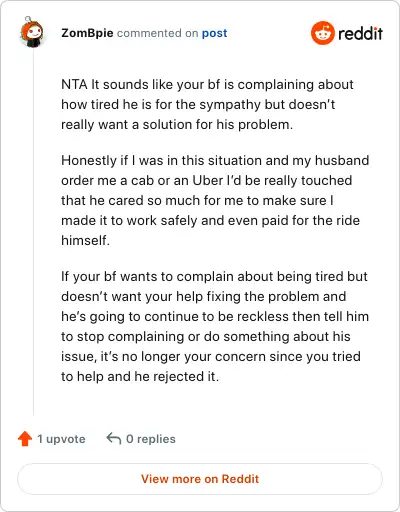Click the closing line 'to help and he rejected it.'
Viewport: 400px width, 512px height.
(x=140, y=376)
